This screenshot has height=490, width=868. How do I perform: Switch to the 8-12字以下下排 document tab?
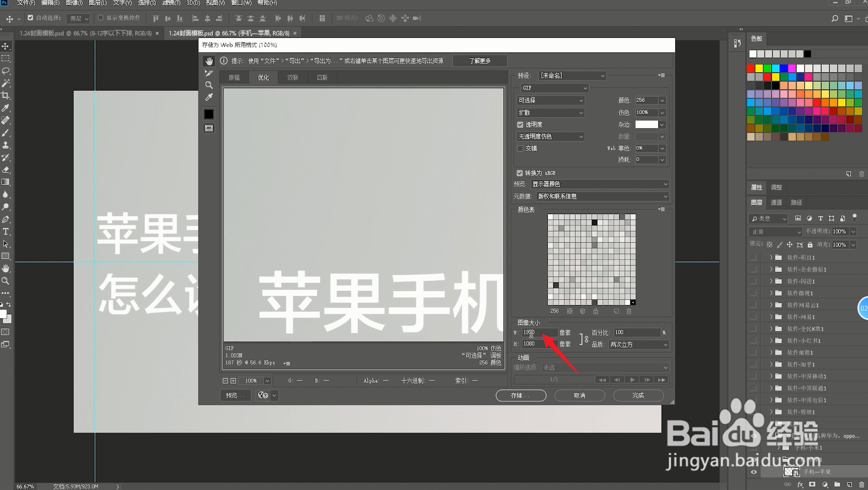[86, 33]
